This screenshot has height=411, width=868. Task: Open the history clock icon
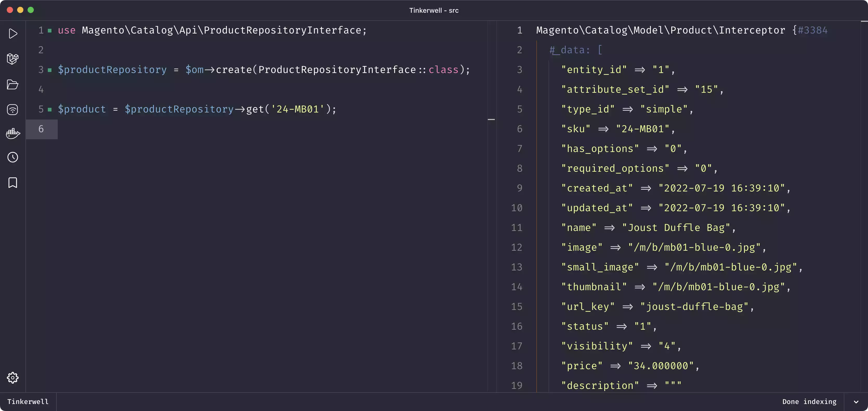(x=13, y=157)
